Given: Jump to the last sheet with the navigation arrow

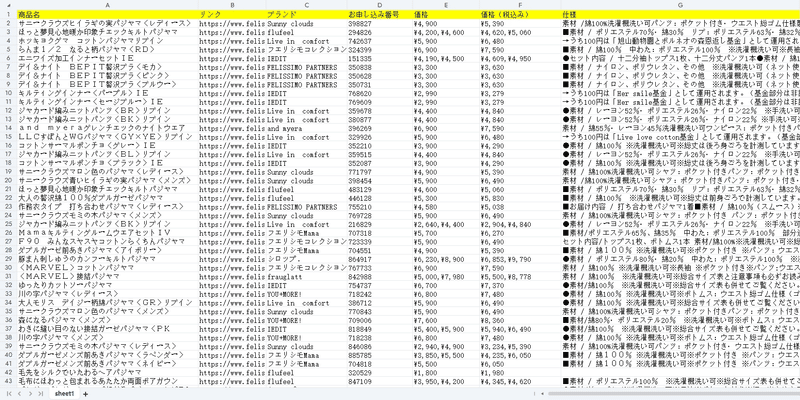Looking at the screenshot, I should 41,394.
